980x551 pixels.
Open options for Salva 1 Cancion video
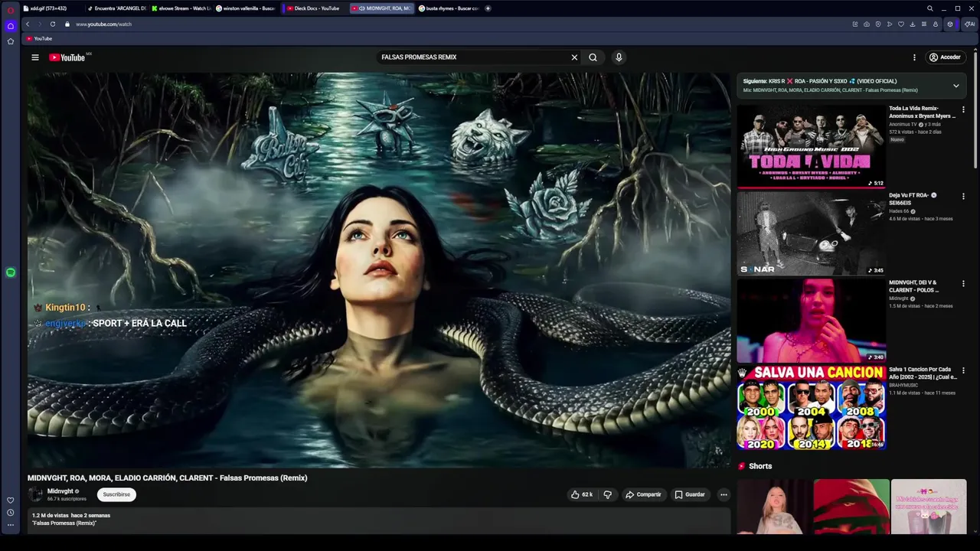pyautogui.click(x=963, y=371)
